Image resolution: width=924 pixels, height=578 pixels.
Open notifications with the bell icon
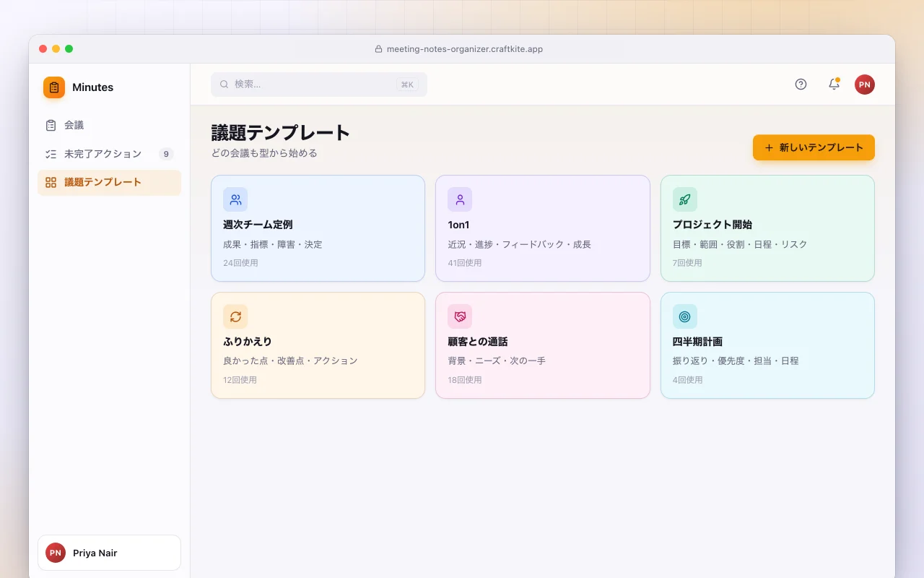coord(834,84)
